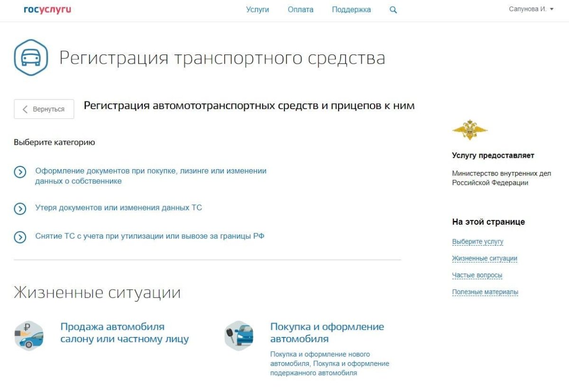This screenshot has height=392, width=569.
Task: Open the 'Поддержка' section
Action: click(x=351, y=9)
